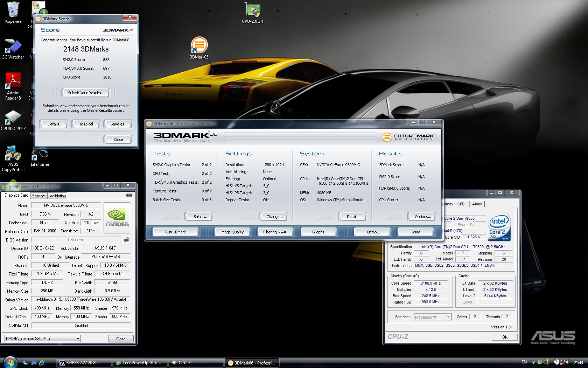The width and height of the screenshot is (588, 368).
Task: Switch to TechPowerUp GPU-Z taskbar button
Action: (140, 363)
